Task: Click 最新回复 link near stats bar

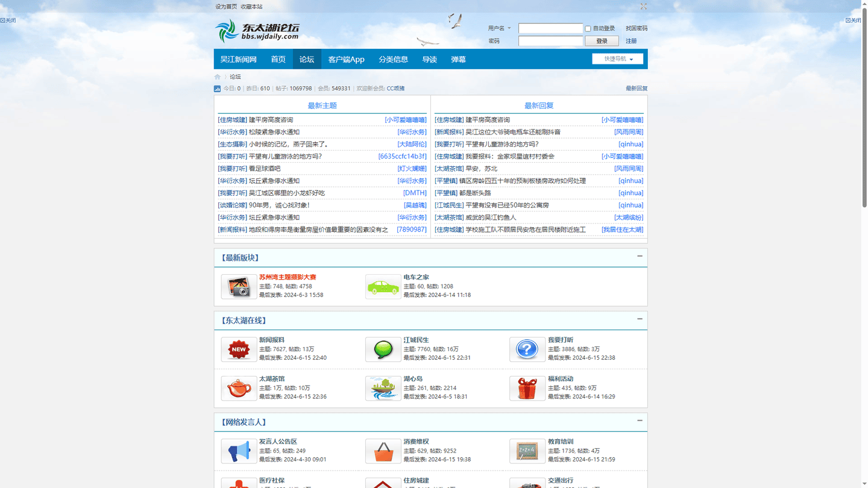Action: (x=637, y=89)
